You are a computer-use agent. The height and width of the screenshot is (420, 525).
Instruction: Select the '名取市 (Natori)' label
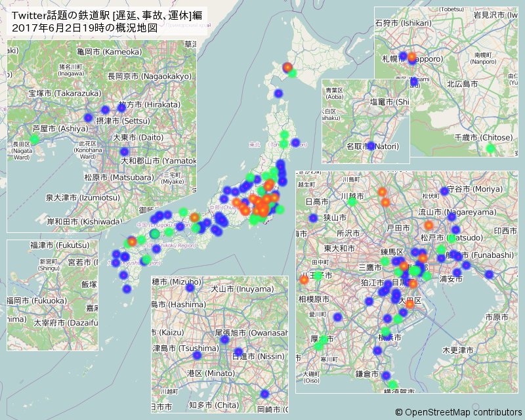tap(373, 146)
